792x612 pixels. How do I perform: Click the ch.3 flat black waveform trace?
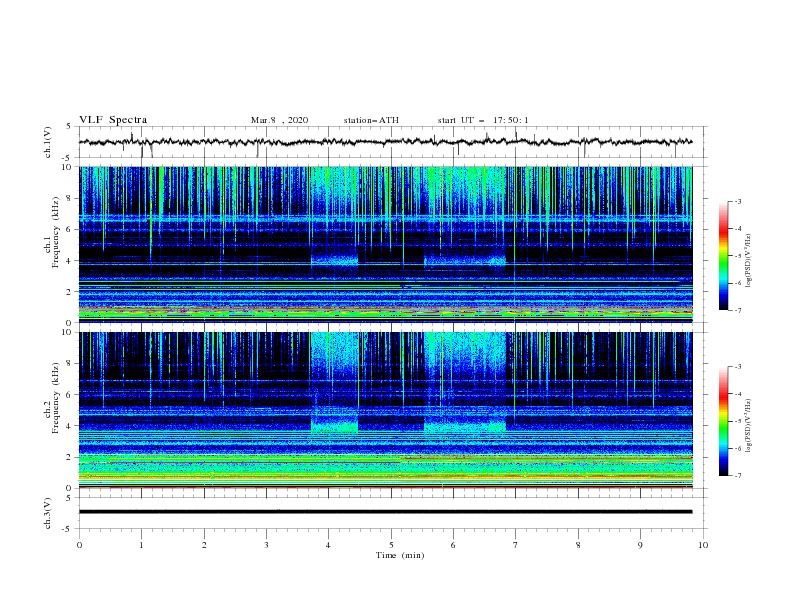(385, 512)
